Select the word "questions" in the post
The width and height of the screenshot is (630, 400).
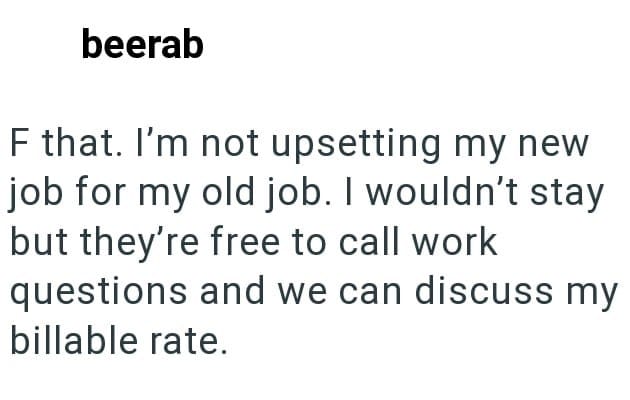[98, 292]
